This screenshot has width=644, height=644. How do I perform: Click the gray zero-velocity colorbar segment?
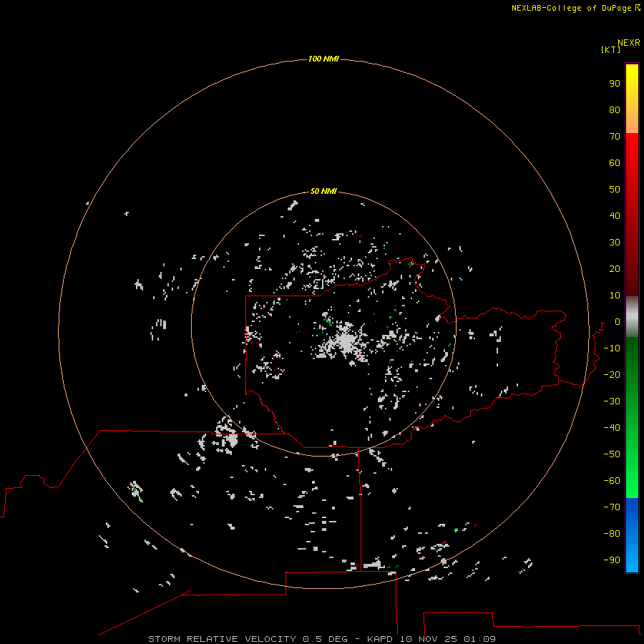click(x=632, y=317)
